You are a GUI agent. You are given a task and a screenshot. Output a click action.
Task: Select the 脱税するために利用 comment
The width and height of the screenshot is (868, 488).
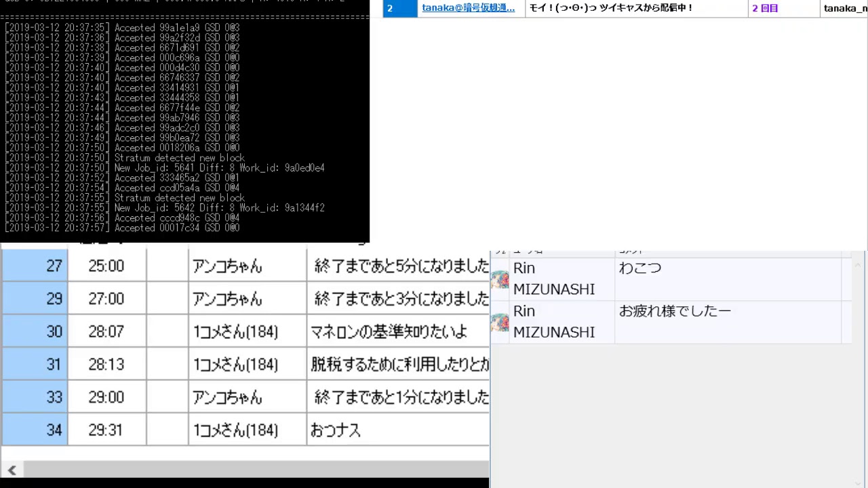(x=399, y=364)
